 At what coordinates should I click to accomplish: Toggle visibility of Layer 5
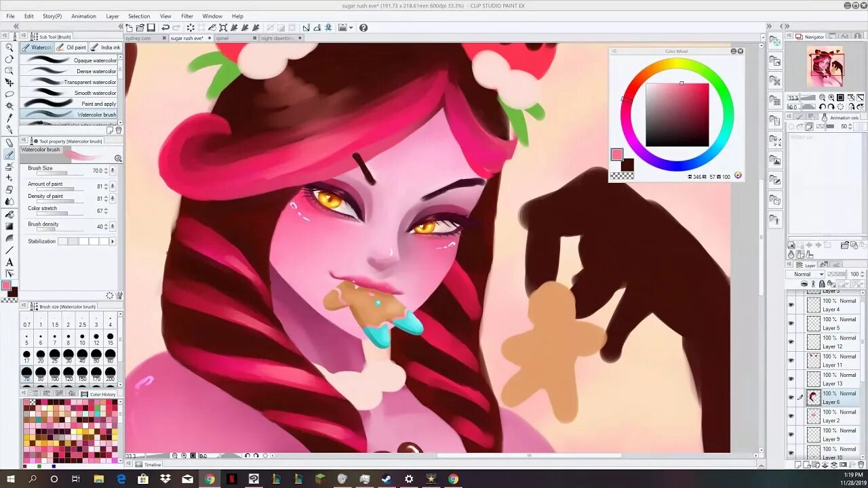click(x=791, y=323)
